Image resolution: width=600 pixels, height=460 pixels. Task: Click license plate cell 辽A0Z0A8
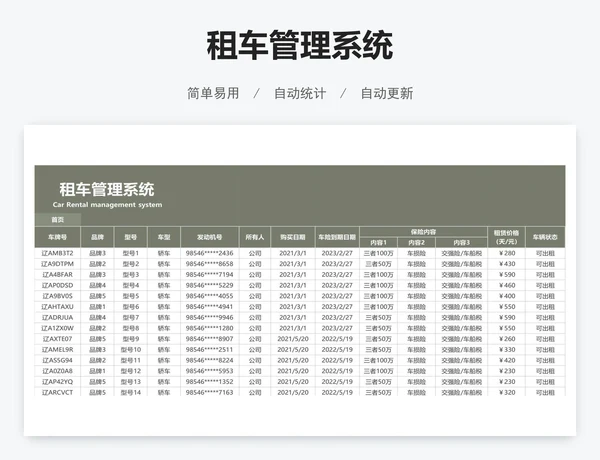[57, 371]
